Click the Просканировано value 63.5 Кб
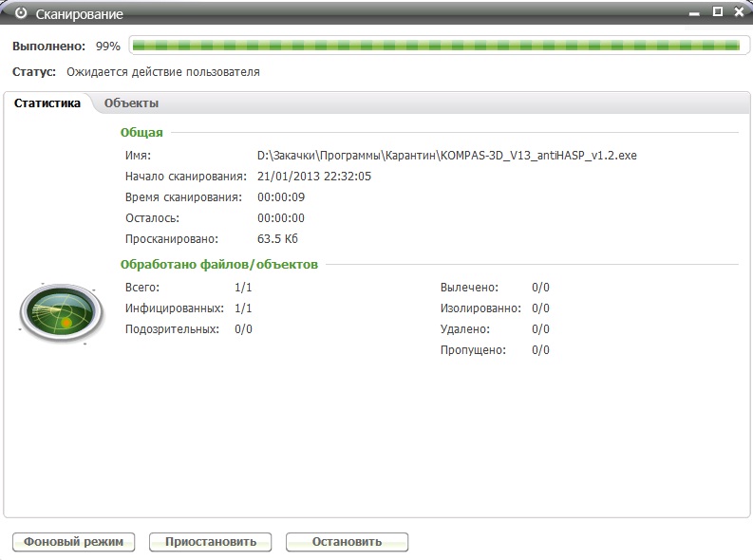Screen dimensions: 753x560 click(x=277, y=239)
